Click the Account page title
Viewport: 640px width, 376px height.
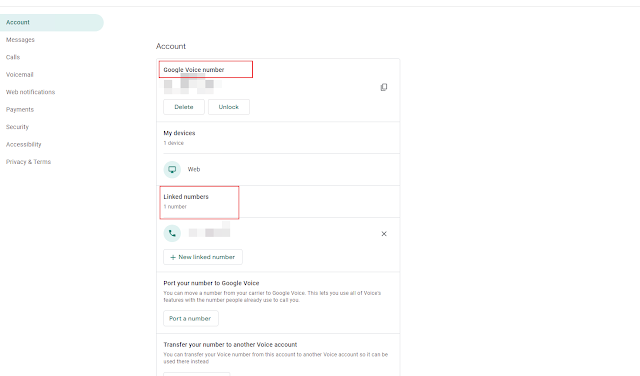171,46
